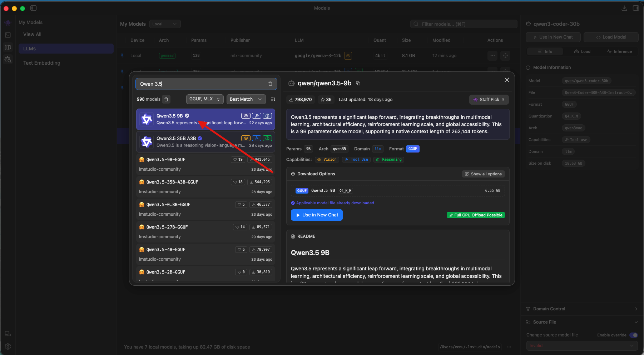The image size is (644, 355).
Task: Toggle the left sidebar panel icon
Action: click(x=33, y=8)
